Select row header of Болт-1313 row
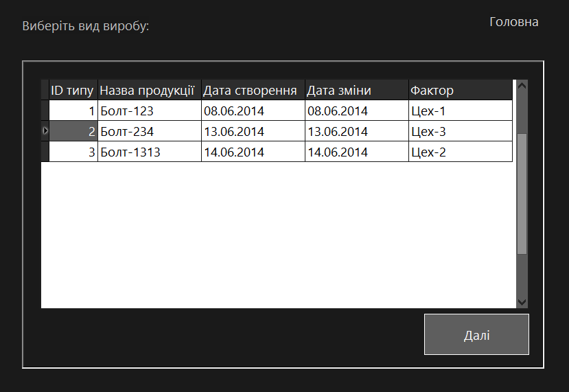This screenshot has width=569, height=392. tap(45, 151)
